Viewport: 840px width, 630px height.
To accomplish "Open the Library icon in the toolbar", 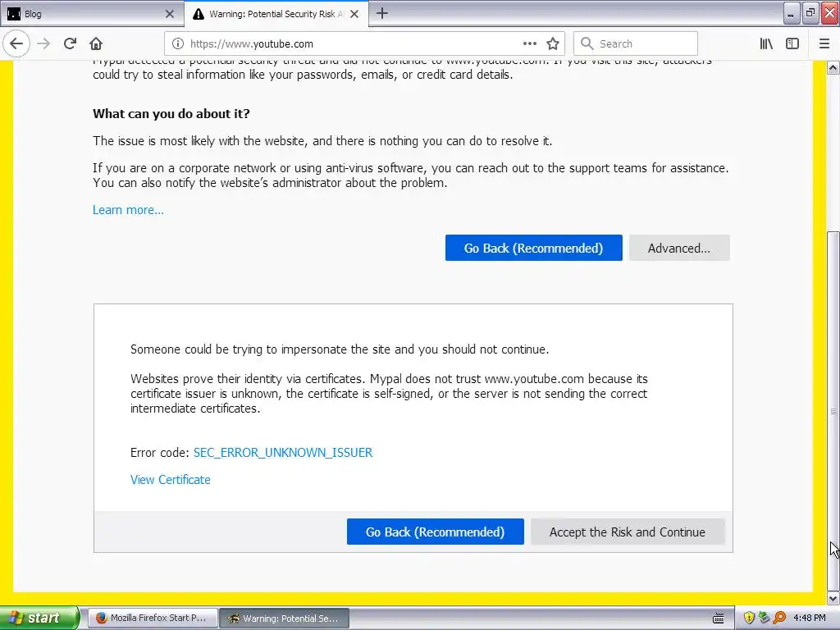I will [766, 43].
